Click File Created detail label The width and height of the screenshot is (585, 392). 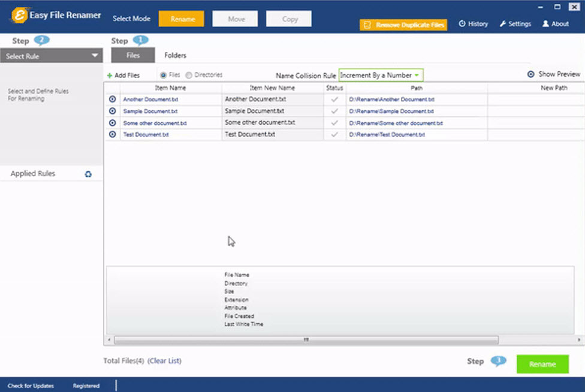pyautogui.click(x=239, y=316)
